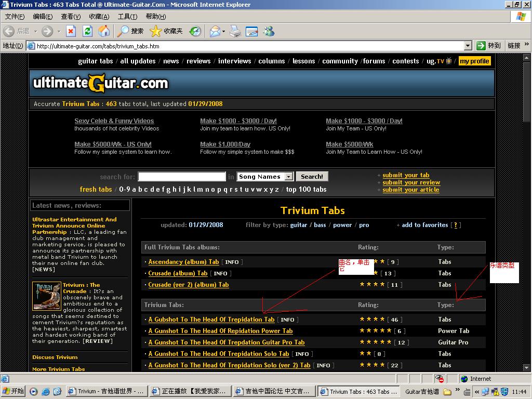Click the URL address bar field
This screenshot has height=399, width=532.
pos(249,46)
